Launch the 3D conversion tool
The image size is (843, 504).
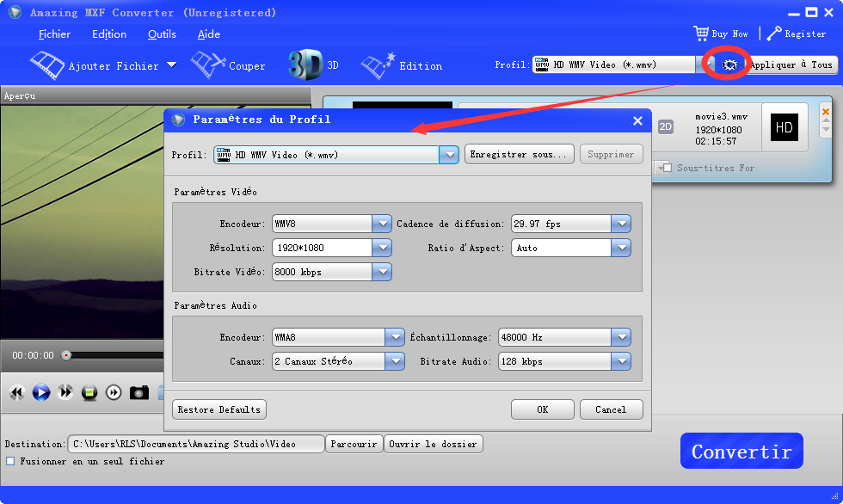305,65
